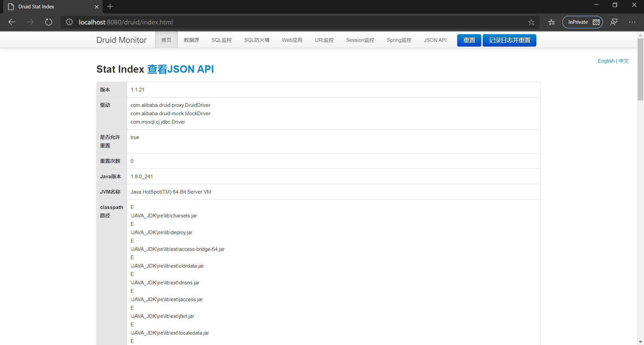Viewport: 644px width, 345px height.
Task: Click the jaccess.jar classpath entry
Action: tap(167, 299)
